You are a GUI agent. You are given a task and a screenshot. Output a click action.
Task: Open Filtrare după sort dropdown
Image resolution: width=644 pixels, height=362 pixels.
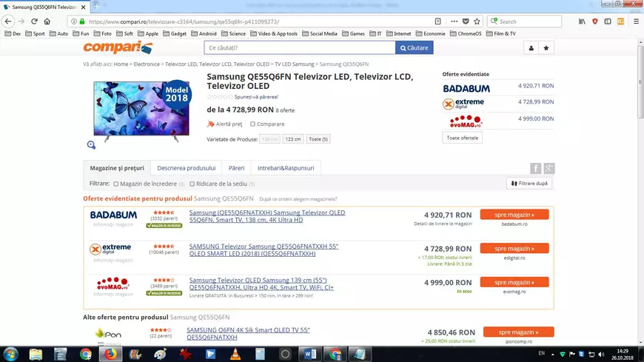click(x=529, y=184)
